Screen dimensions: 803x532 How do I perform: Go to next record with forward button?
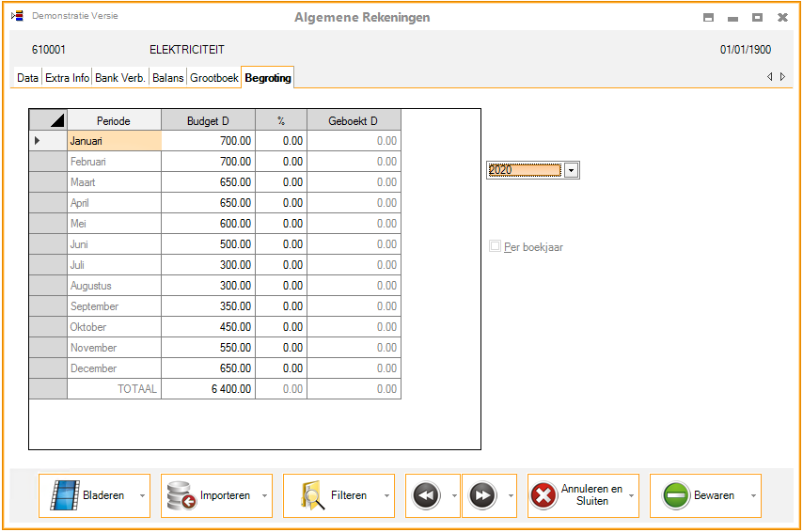[x=482, y=495]
